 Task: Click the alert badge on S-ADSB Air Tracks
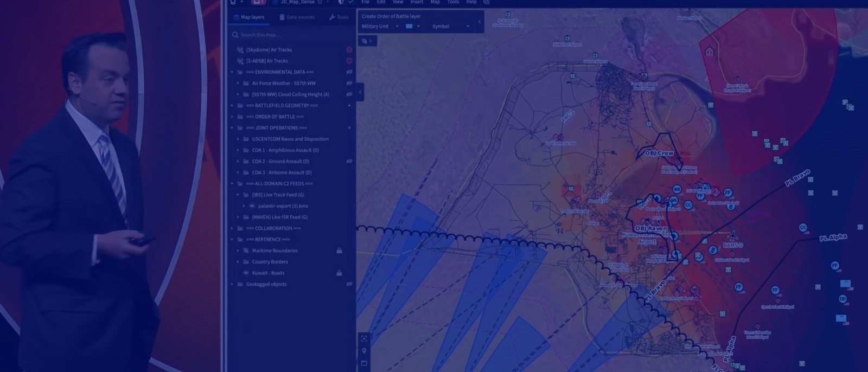click(349, 61)
